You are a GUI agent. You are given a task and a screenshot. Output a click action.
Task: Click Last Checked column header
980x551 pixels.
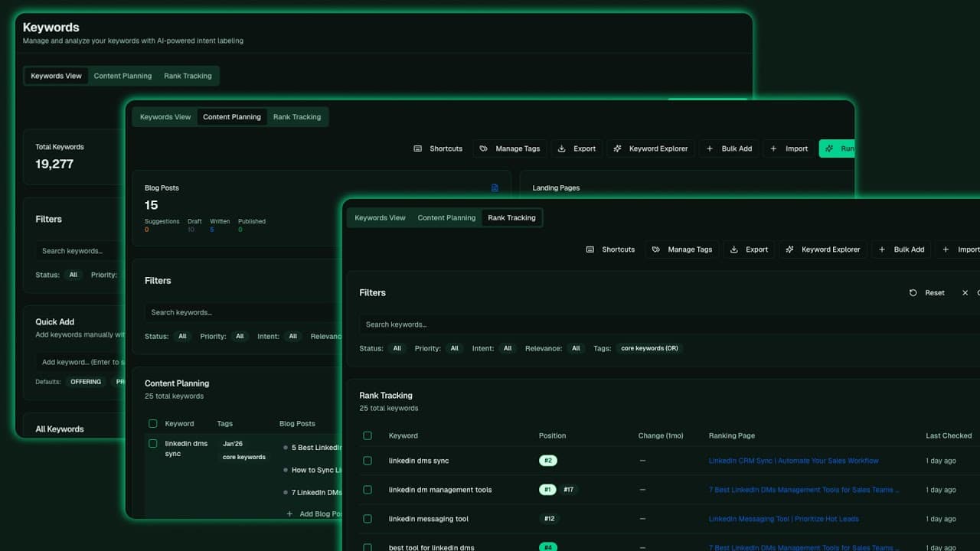(x=949, y=435)
